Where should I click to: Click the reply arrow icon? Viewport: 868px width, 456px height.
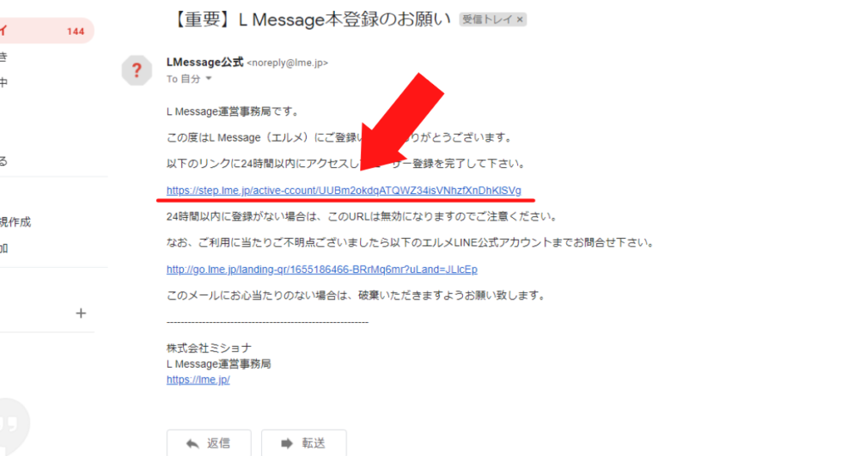(192, 443)
